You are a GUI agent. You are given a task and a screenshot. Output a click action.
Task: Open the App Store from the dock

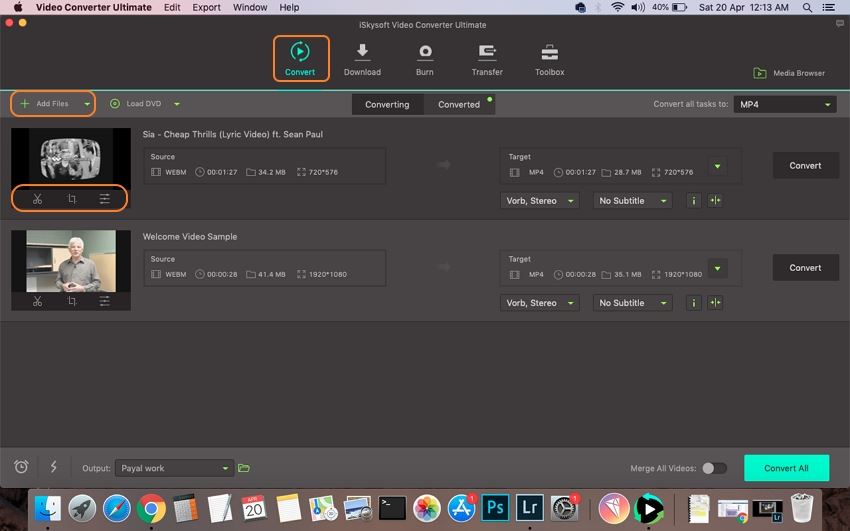(x=461, y=508)
